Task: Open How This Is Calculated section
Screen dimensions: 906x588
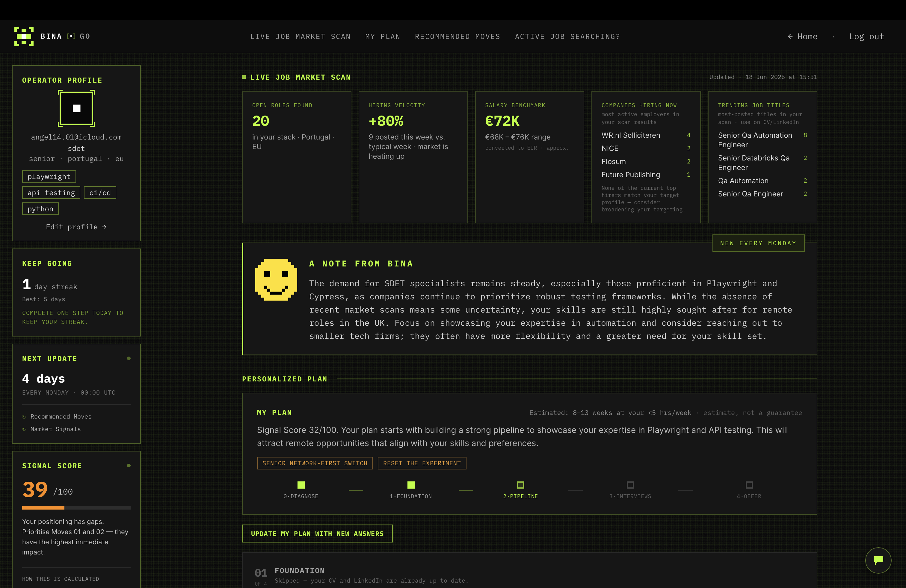Action: (61, 579)
